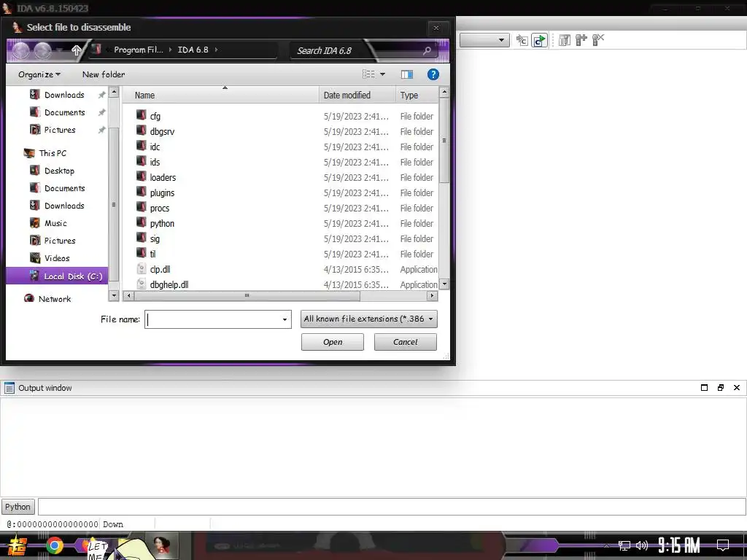747x560 pixels.
Task: Expand the File name history dropdown
Action: 285,319
